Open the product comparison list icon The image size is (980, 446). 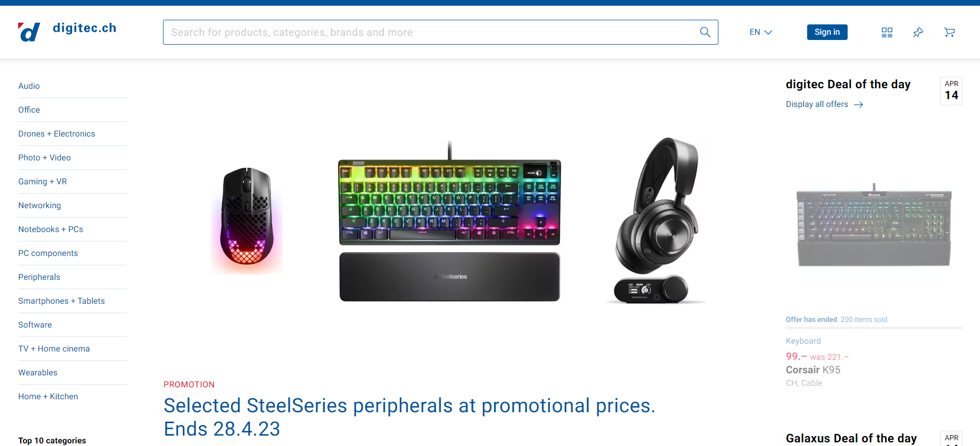pos(887,32)
